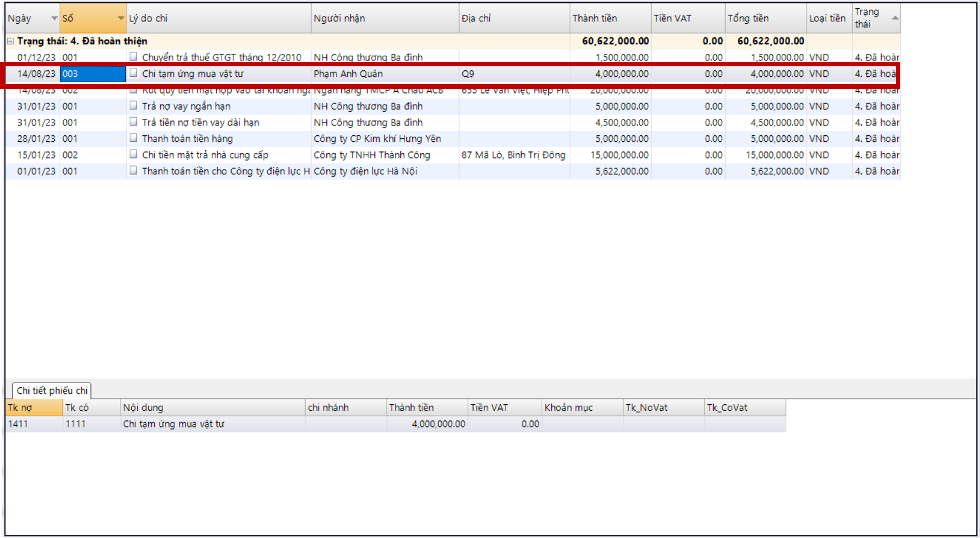Select the 'Công ty CP Kim khí Hưng Yên' recipient cell
980x538 pixels.
[x=377, y=139]
